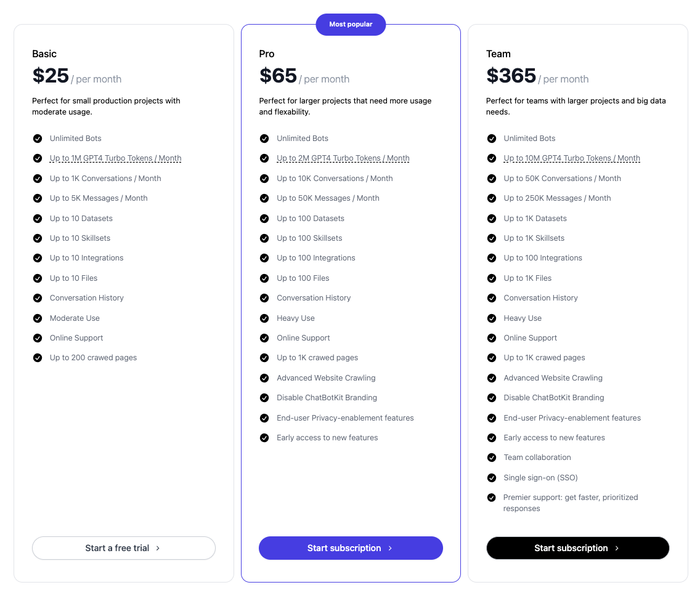Click the Most popular badge
The height and width of the screenshot is (593, 700).
pos(351,24)
